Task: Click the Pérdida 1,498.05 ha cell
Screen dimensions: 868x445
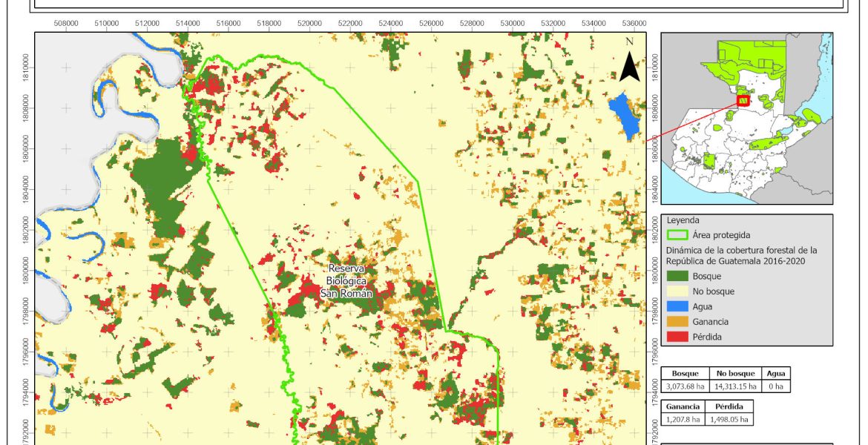Action: pos(729,419)
